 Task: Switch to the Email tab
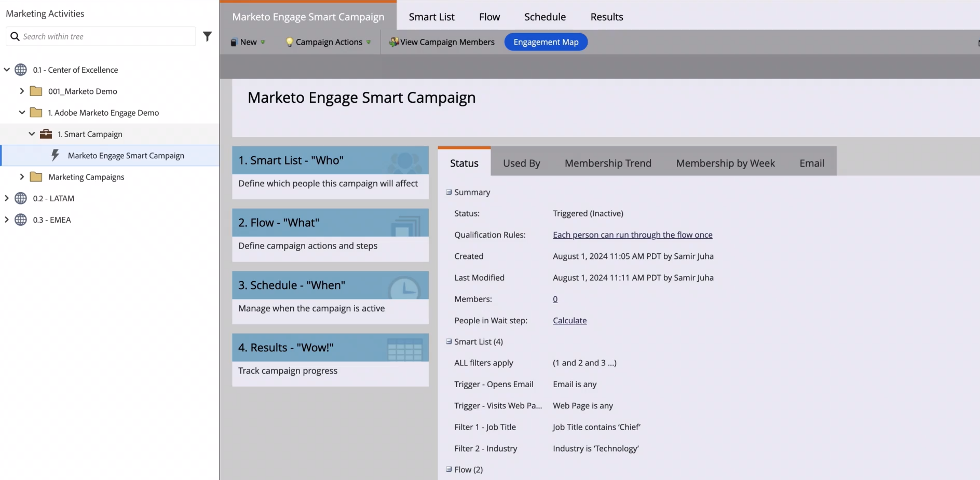point(812,163)
